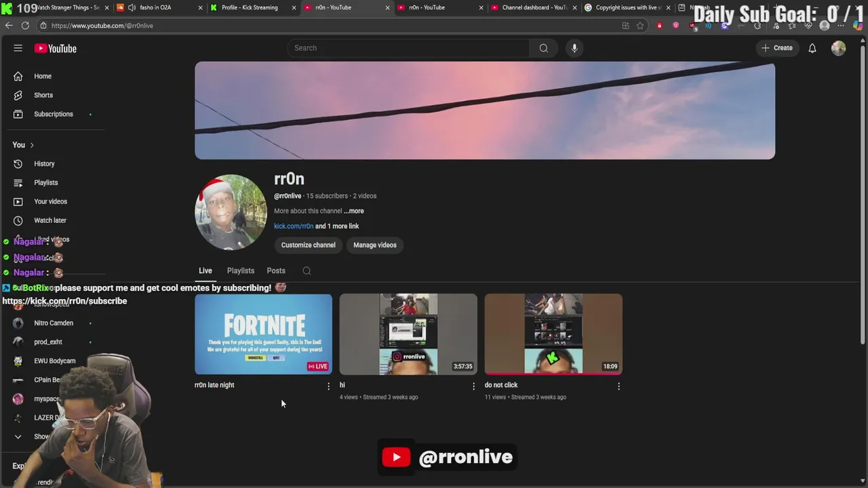Click the search magnifier button

coord(543,48)
